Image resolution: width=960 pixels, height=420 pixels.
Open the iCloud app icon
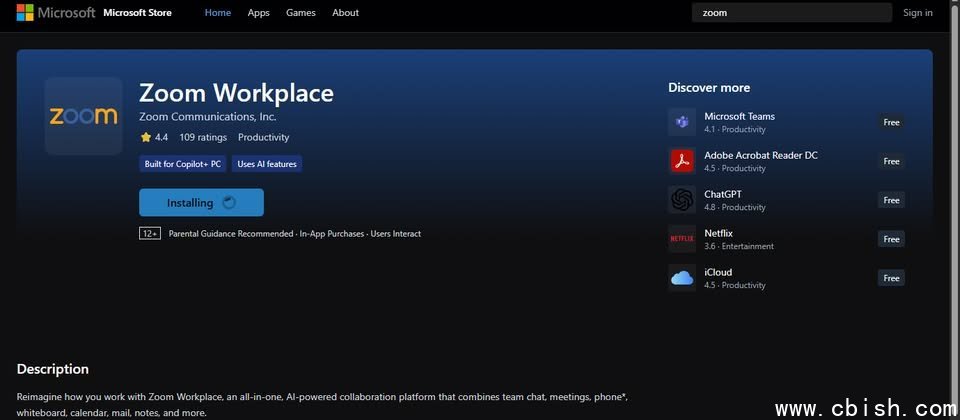click(682, 278)
